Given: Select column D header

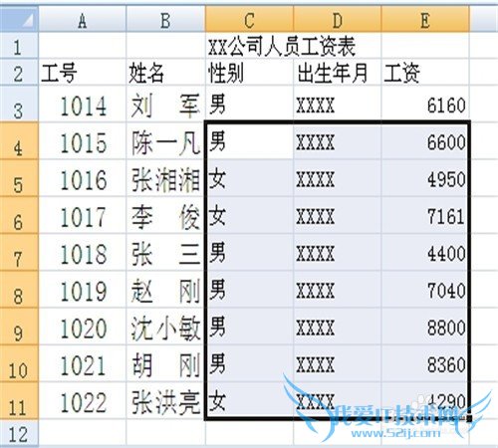Looking at the screenshot, I should pyautogui.click(x=338, y=19).
